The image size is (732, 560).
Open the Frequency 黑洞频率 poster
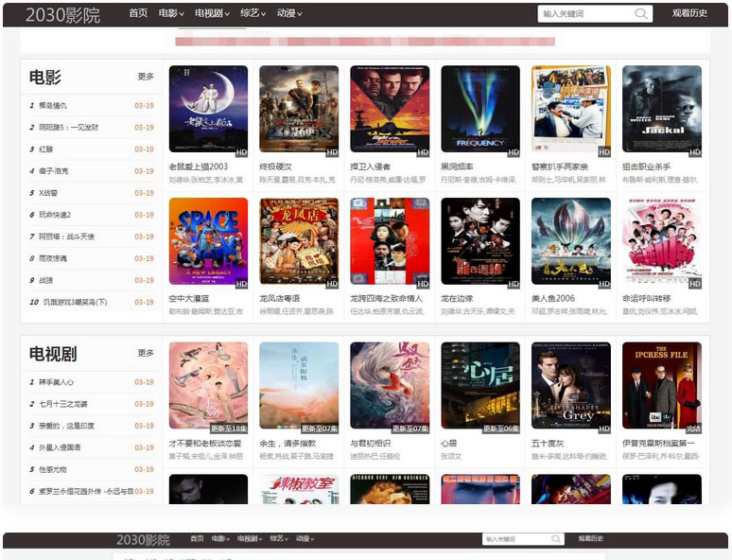(479, 110)
